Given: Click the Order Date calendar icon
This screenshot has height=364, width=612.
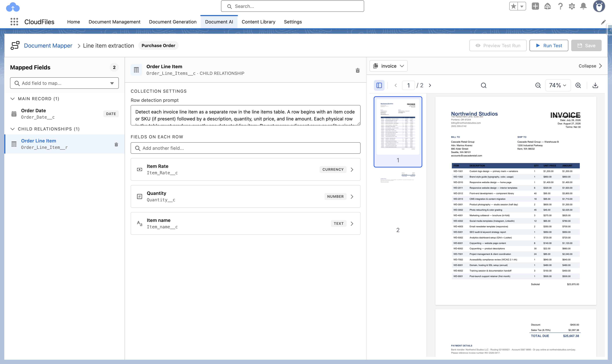Looking at the screenshot, I should [x=14, y=114].
